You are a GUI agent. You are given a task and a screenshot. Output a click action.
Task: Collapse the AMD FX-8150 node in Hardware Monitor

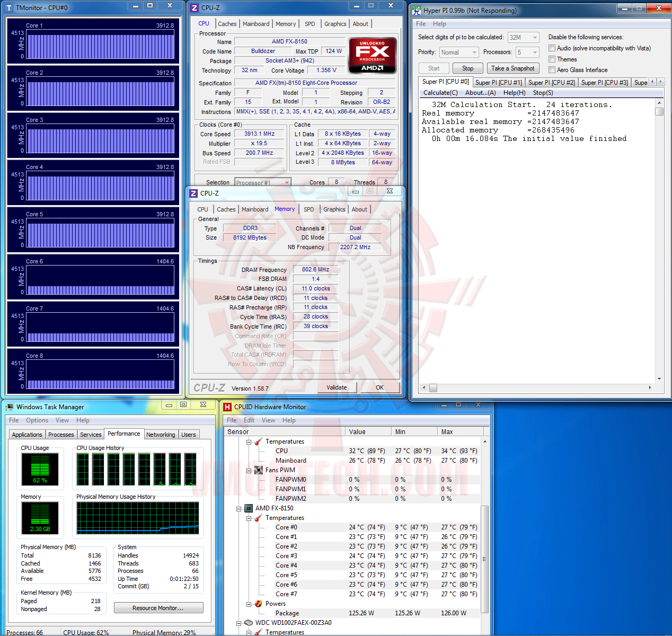238,508
